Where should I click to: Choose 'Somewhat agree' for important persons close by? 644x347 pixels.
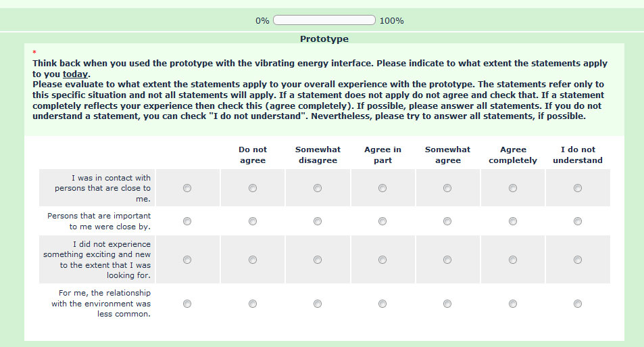[x=447, y=221]
